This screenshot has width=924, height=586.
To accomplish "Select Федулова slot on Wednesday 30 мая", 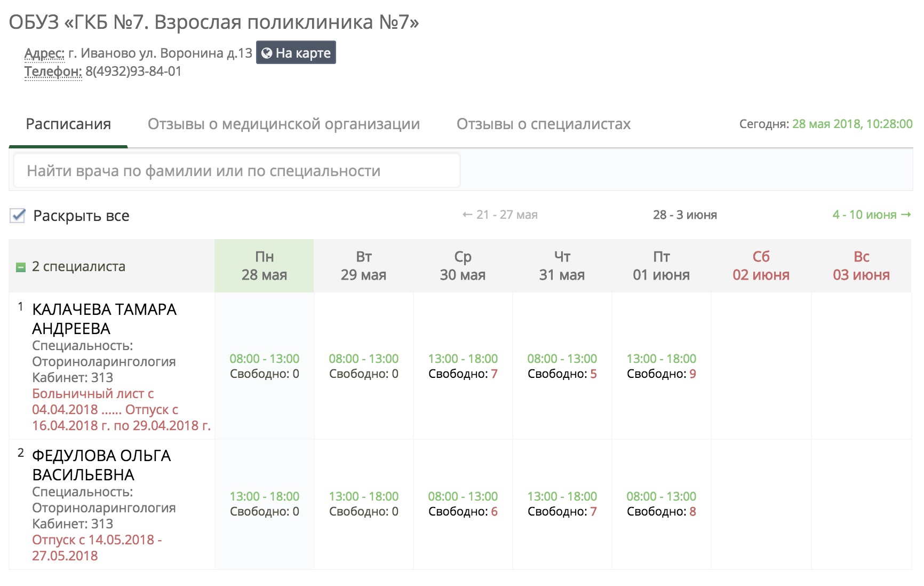I will click(463, 504).
